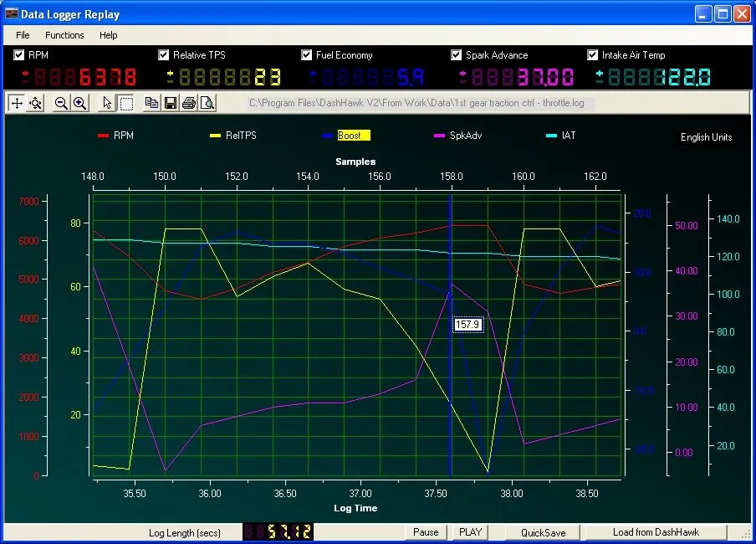Image resolution: width=756 pixels, height=544 pixels.
Task: Disable the Spark Advance checkbox
Action: (x=457, y=55)
